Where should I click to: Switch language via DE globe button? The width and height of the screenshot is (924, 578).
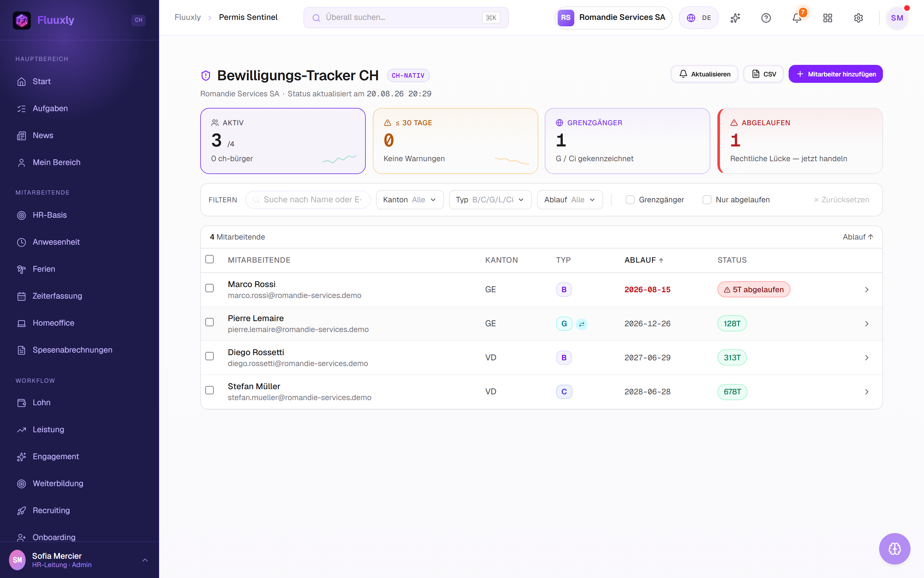(698, 18)
